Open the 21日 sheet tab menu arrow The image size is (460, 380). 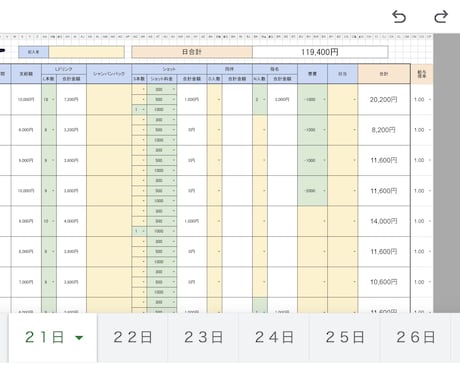coord(79,338)
